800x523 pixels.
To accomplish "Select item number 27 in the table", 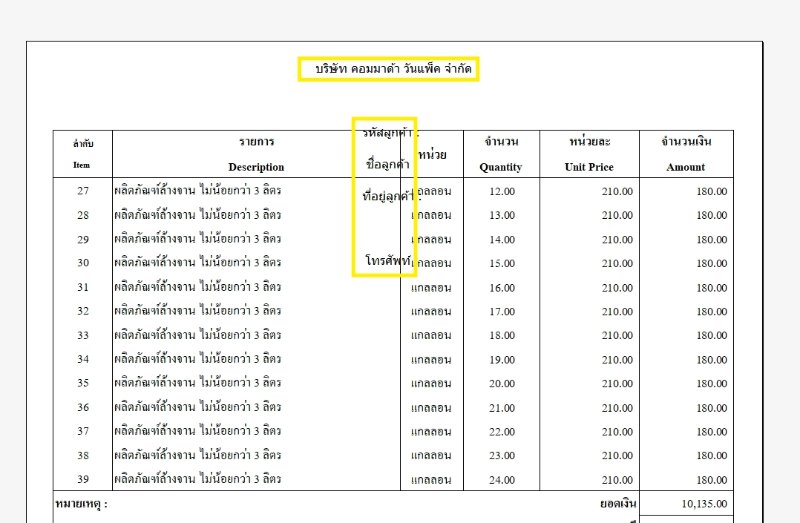I will [83, 191].
